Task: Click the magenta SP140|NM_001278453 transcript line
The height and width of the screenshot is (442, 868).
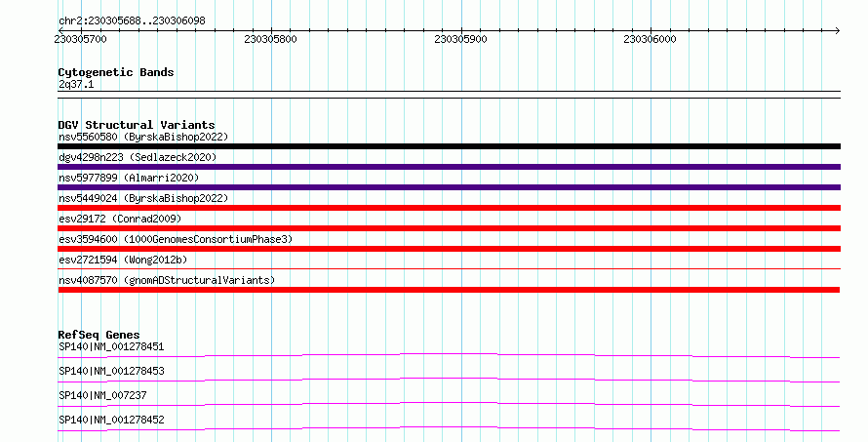Action: pyautogui.click(x=449, y=380)
